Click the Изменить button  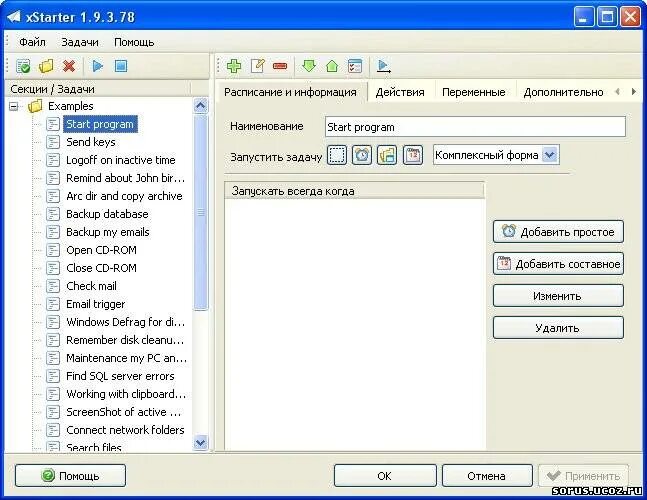pyautogui.click(x=558, y=296)
